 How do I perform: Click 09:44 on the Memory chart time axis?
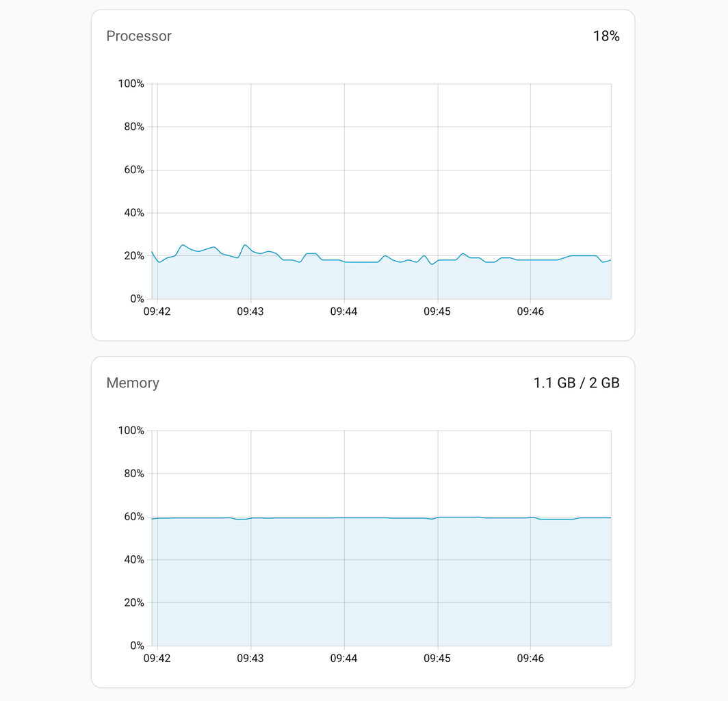[343, 659]
